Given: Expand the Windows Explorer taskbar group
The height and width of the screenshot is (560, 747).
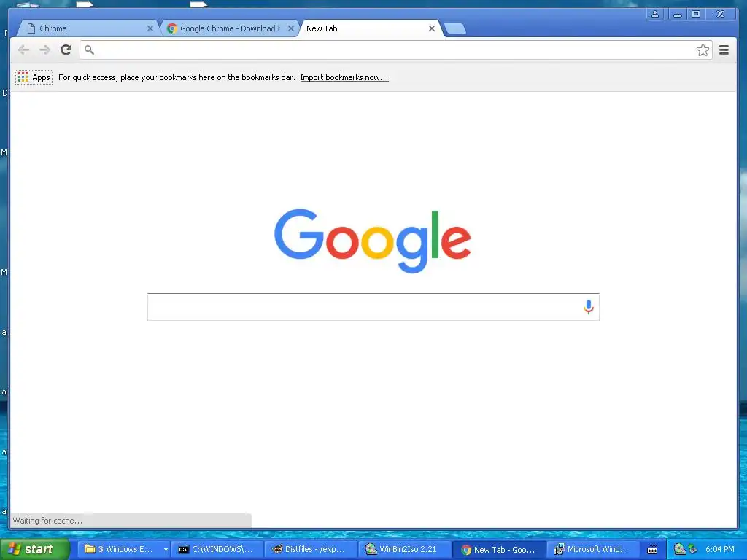Looking at the screenshot, I should pyautogui.click(x=166, y=550).
